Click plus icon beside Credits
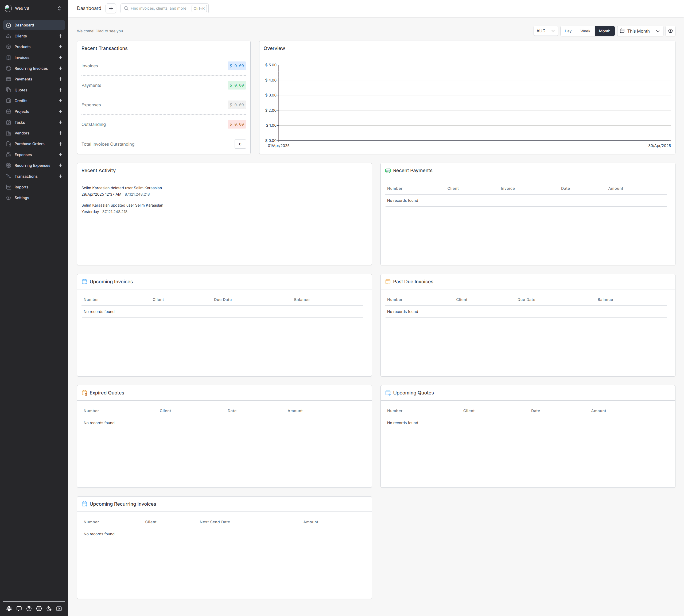 pos(60,101)
